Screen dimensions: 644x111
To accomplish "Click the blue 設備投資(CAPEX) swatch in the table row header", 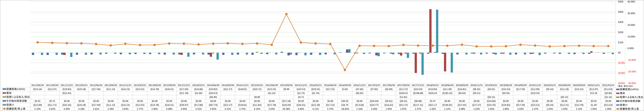I will pos(4,89).
